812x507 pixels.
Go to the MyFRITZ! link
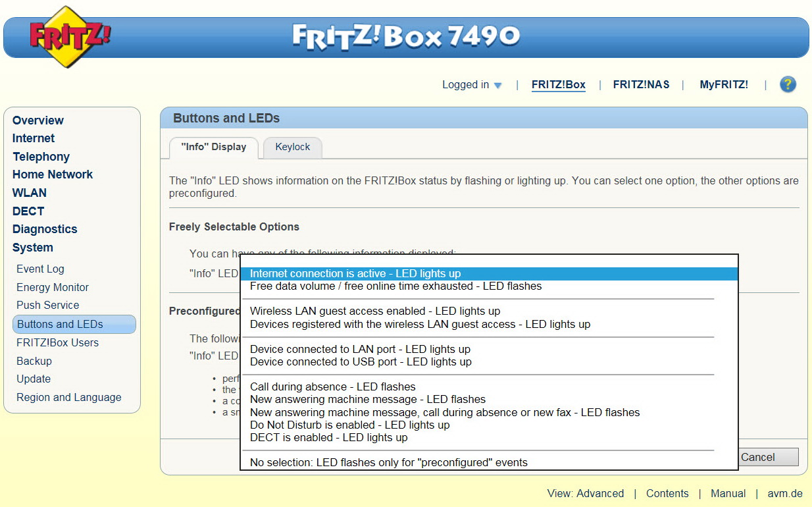click(724, 84)
